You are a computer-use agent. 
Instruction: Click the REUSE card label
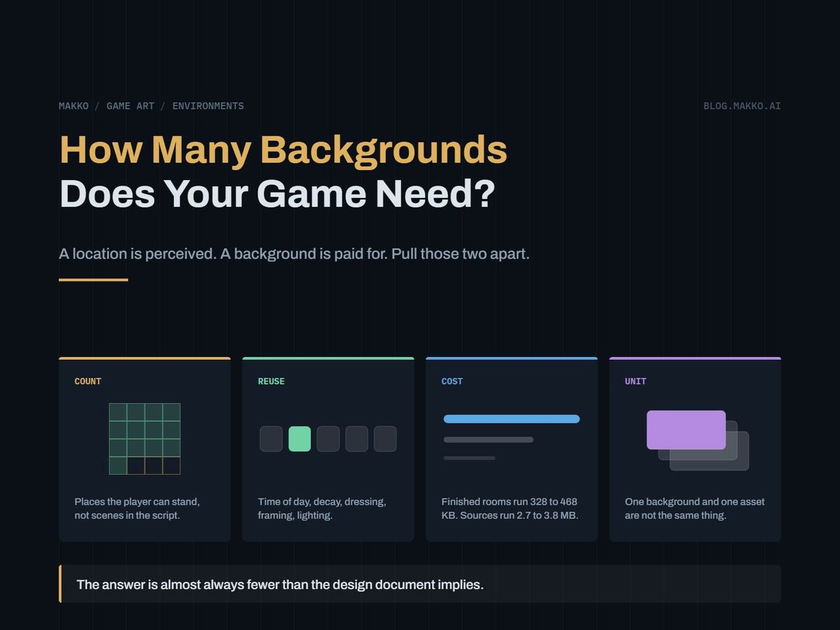point(272,381)
